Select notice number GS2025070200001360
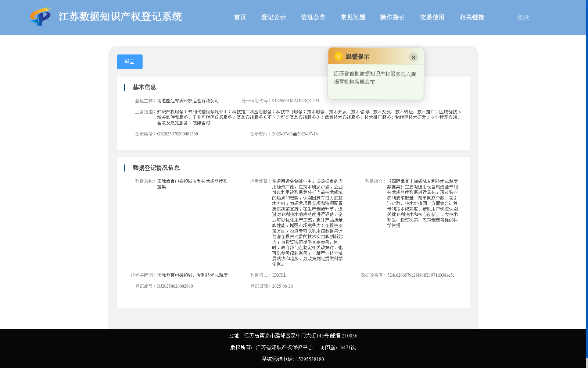The width and height of the screenshot is (588, 368). pos(178,134)
